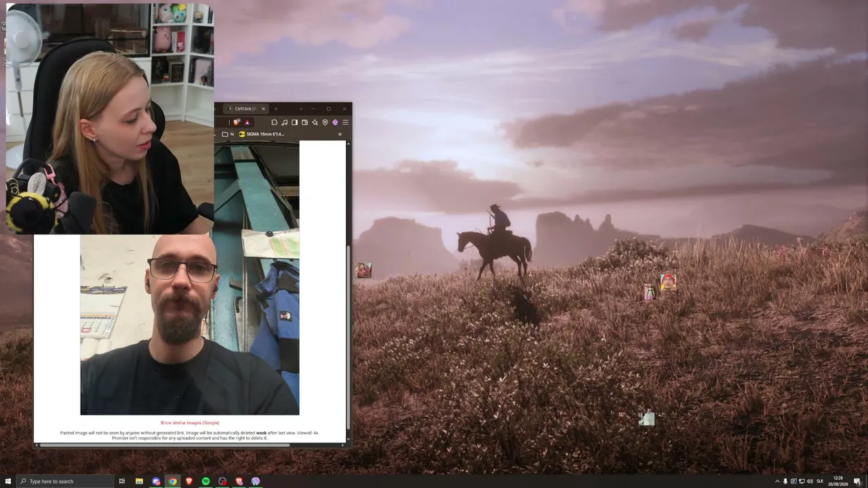
Task: Open the media control music note icon
Action: tap(284, 123)
